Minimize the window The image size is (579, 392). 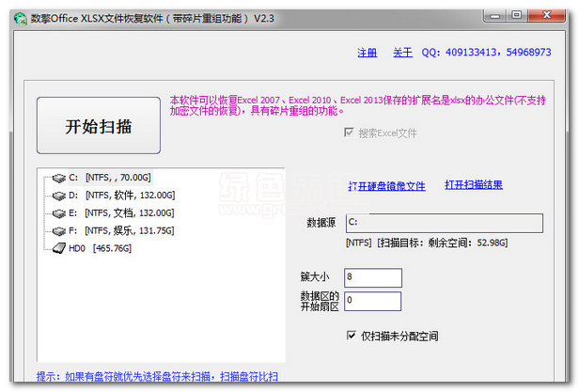494,16
